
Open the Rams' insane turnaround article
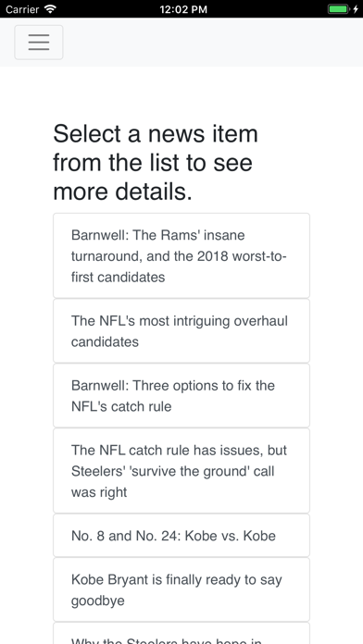[x=181, y=256]
